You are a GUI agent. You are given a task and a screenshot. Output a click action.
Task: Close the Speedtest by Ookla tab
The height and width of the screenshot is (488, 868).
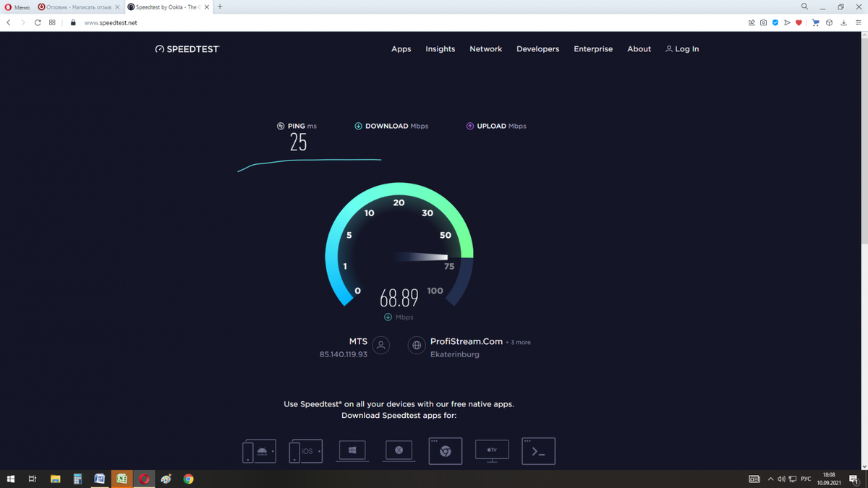(x=207, y=7)
